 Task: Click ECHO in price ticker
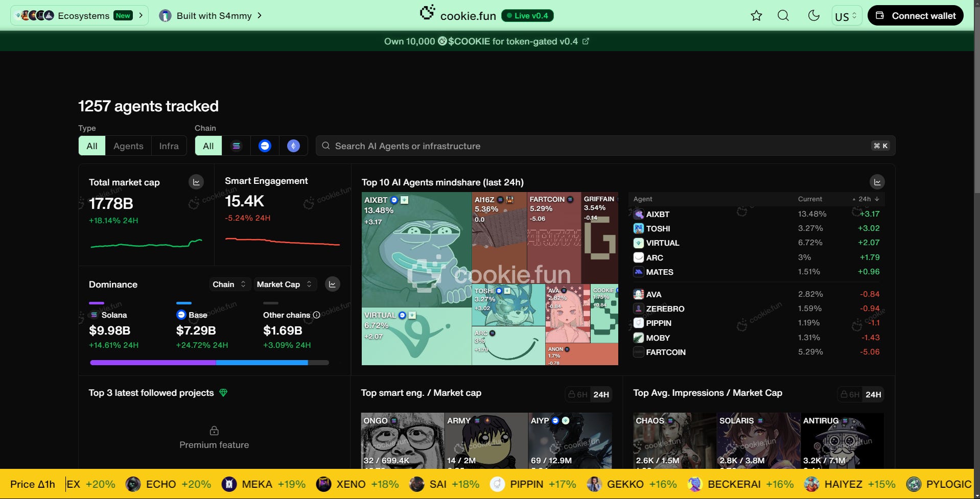(169, 484)
